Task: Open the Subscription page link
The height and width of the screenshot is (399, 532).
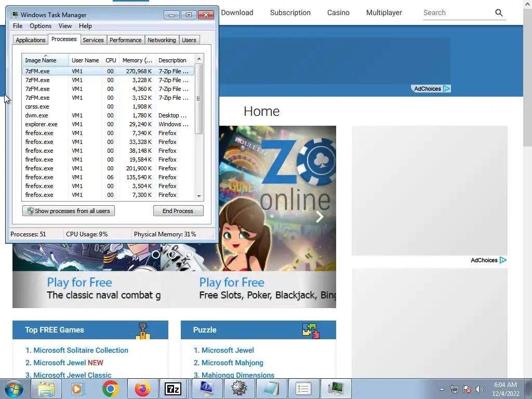Action: [x=290, y=12]
